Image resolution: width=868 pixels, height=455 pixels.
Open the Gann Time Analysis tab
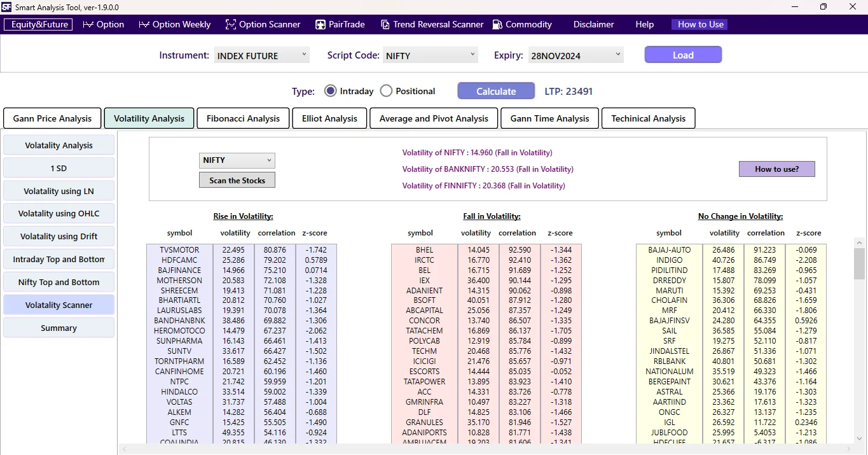[549, 118]
